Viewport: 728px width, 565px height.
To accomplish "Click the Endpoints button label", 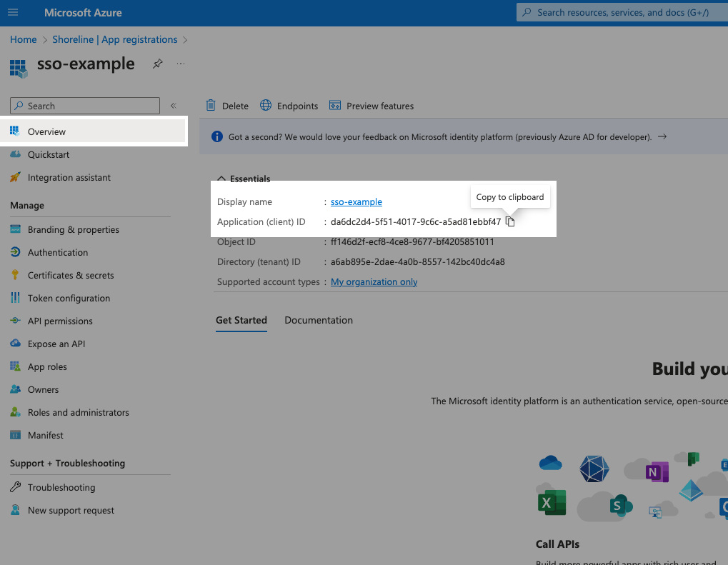I will (x=297, y=106).
